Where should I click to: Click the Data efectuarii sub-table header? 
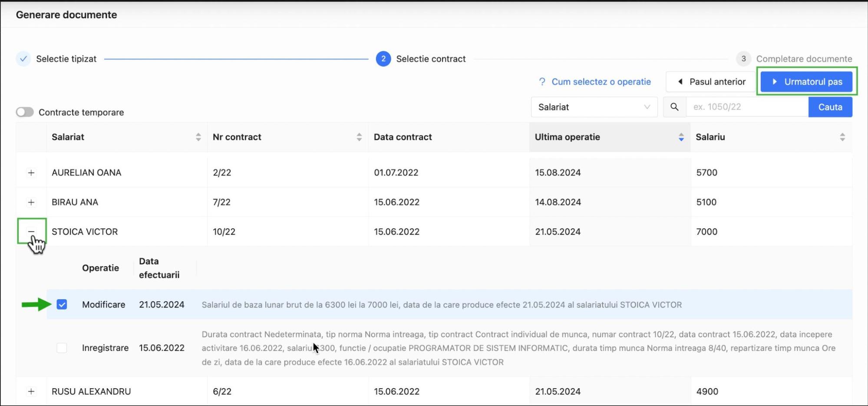coord(159,268)
